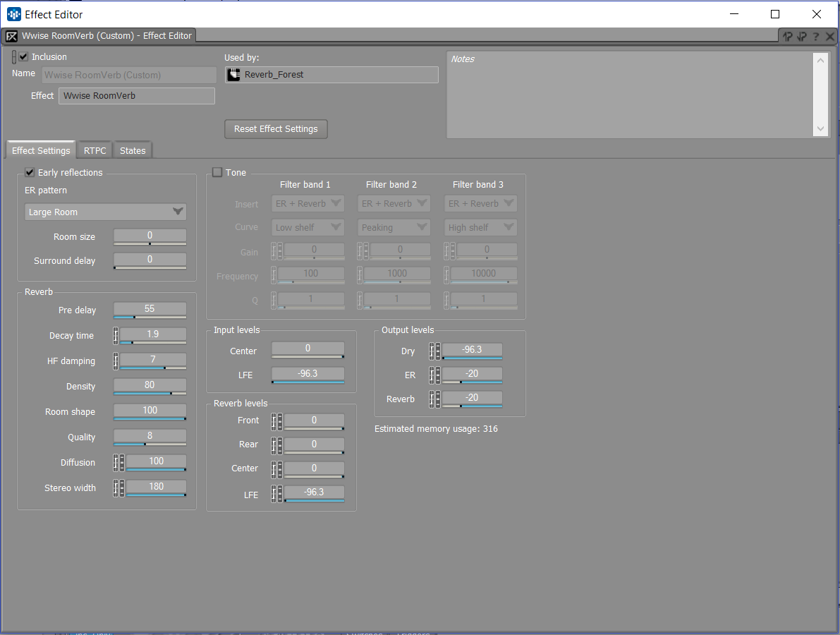Click the Wwise app icon in title bar
Screen dimensions: 840x635
tap(14, 15)
